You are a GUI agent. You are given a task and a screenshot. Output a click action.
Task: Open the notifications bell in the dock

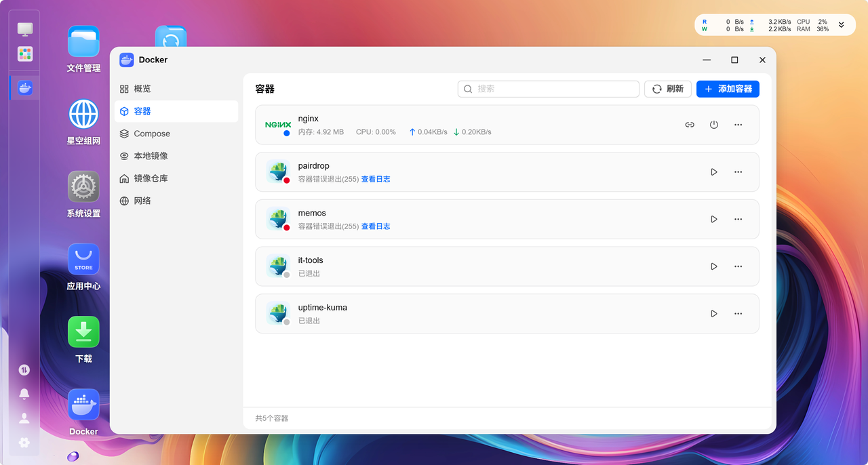pyautogui.click(x=24, y=394)
